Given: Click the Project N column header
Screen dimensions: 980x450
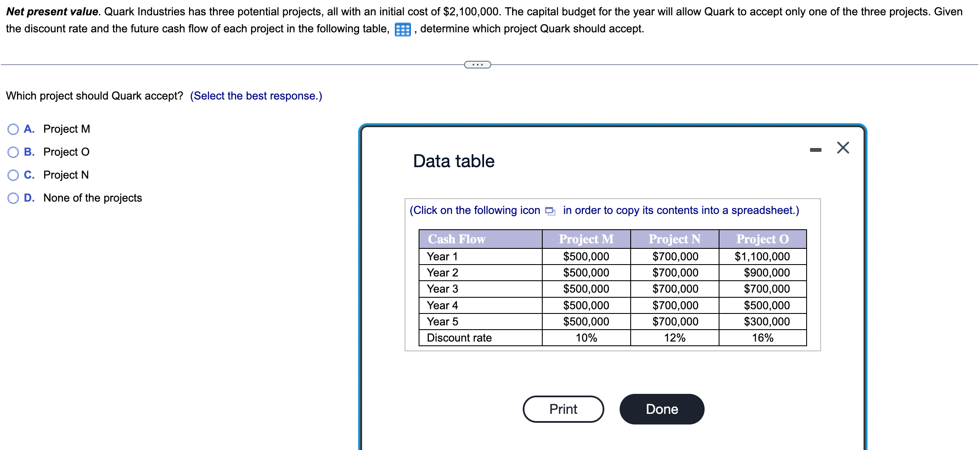Looking at the screenshot, I should [x=674, y=239].
